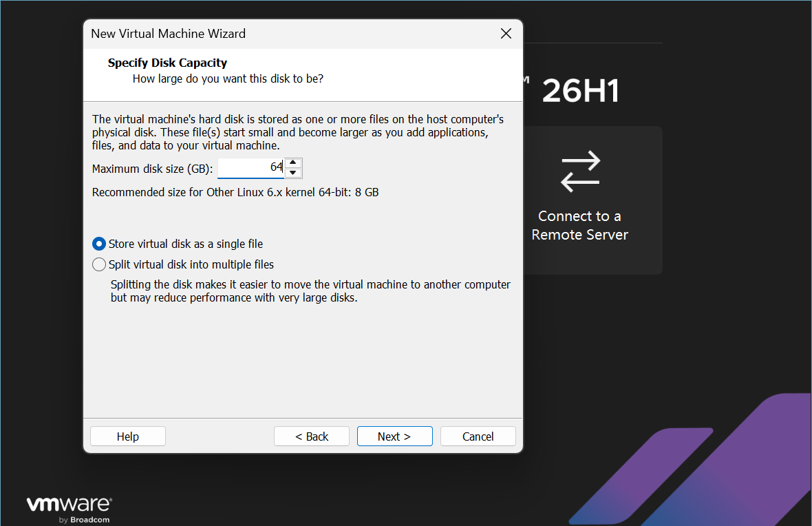The height and width of the screenshot is (526, 812).
Task: Click the Specify Disk Capacity heading
Action: tap(167, 63)
